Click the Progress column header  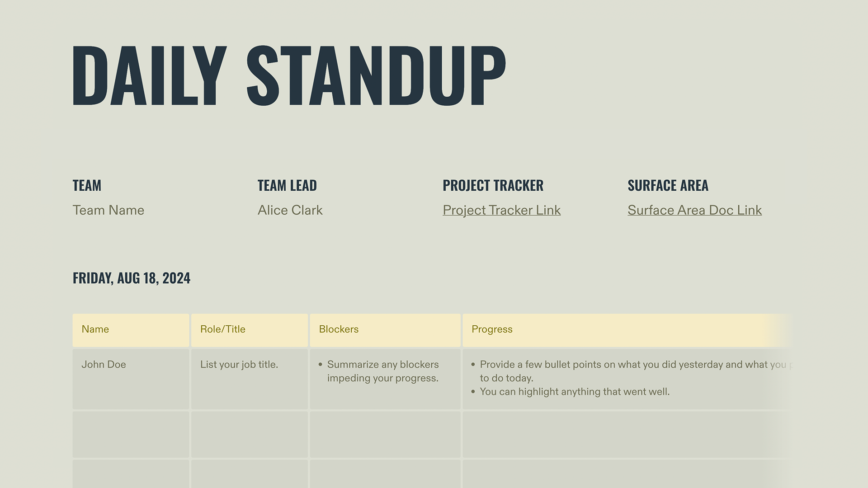point(491,328)
